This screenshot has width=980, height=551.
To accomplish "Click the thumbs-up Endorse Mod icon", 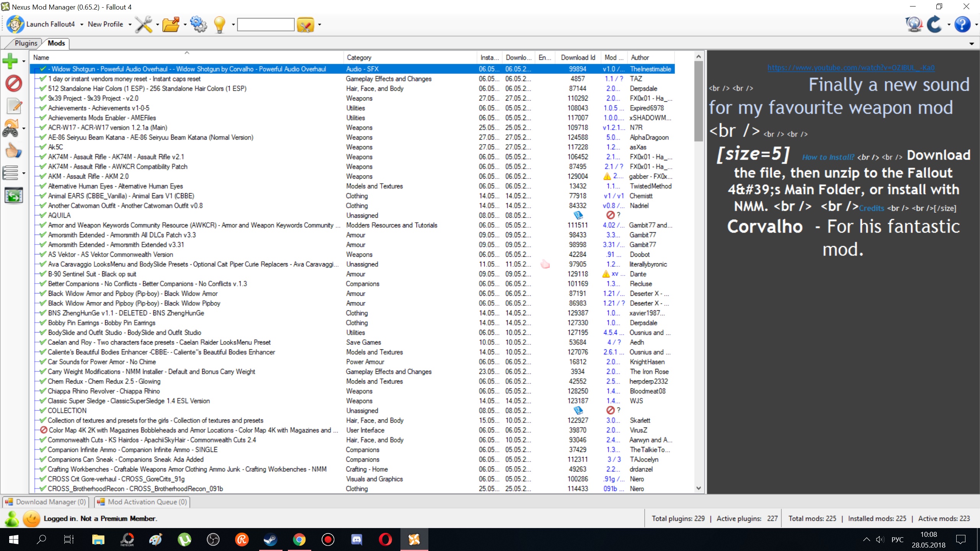I will 13,151.
